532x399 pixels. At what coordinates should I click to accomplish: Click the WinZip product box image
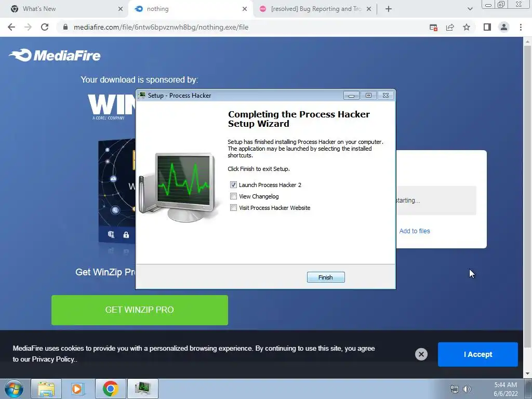click(x=116, y=191)
